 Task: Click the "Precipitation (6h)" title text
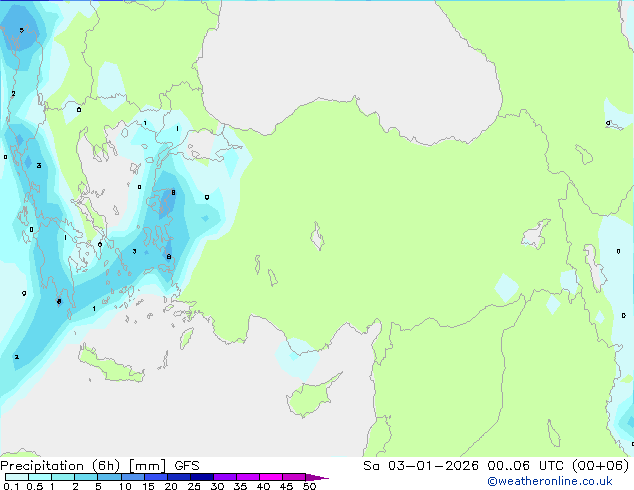(60, 466)
